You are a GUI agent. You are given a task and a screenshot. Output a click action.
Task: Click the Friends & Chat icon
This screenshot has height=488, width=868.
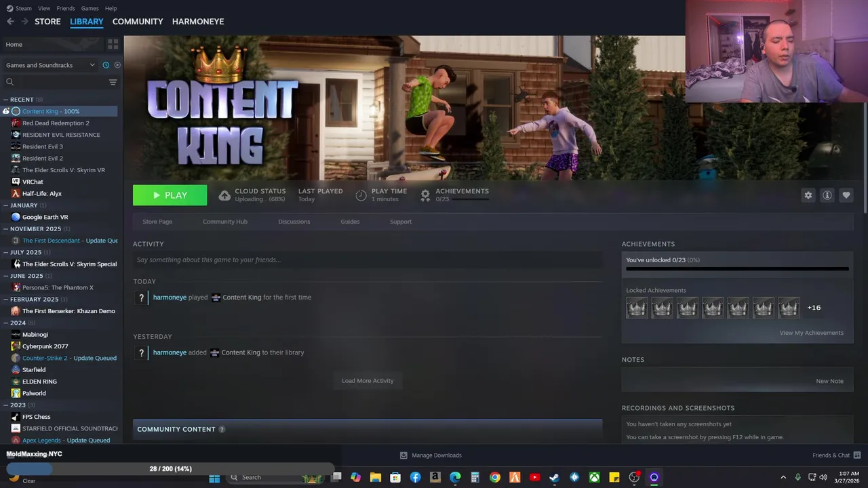tap(856, 455)
